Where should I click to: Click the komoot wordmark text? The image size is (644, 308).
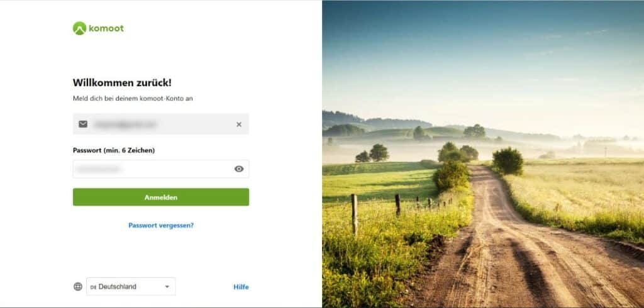coord(106,28)
